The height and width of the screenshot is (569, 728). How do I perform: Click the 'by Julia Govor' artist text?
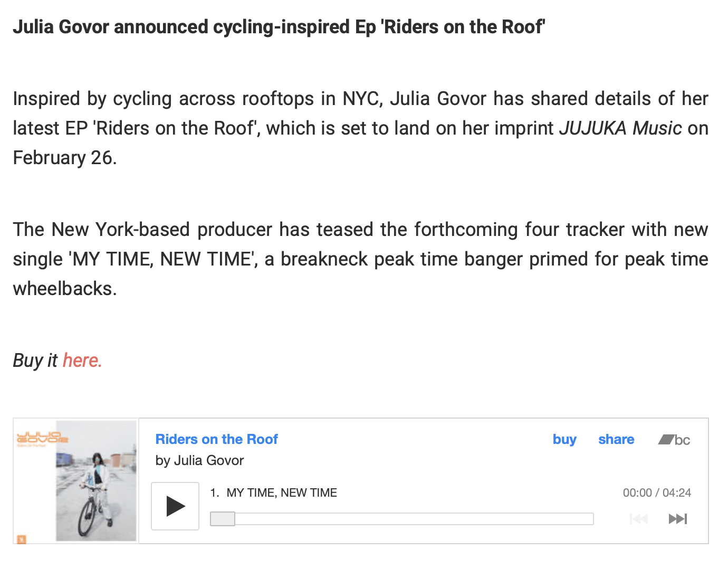click(x=199, y=460)
